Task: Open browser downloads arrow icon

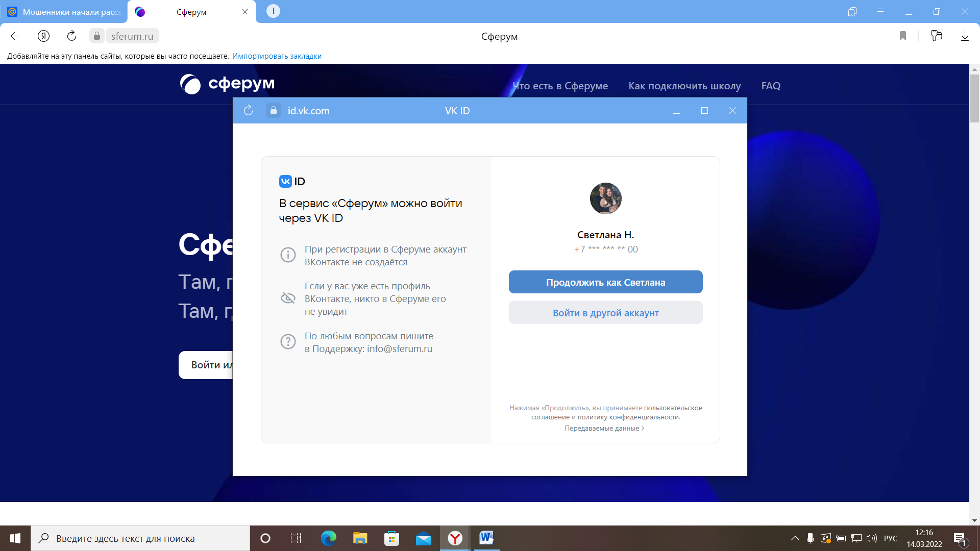Action: [965, 36]
